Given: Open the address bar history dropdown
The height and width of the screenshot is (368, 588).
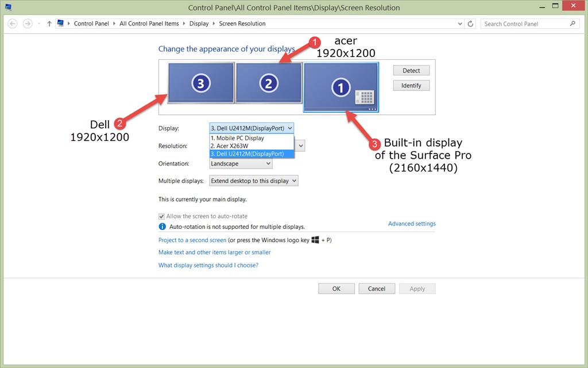Looking at the screenshot, I should 459,24.
